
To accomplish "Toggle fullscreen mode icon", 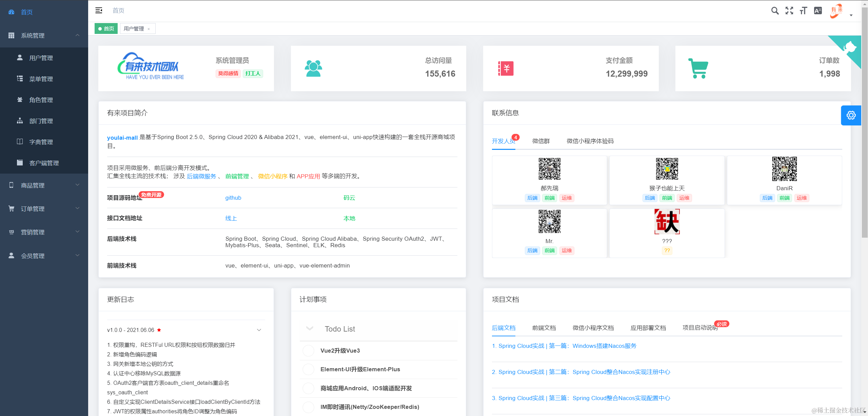I will tap(789, 11).
